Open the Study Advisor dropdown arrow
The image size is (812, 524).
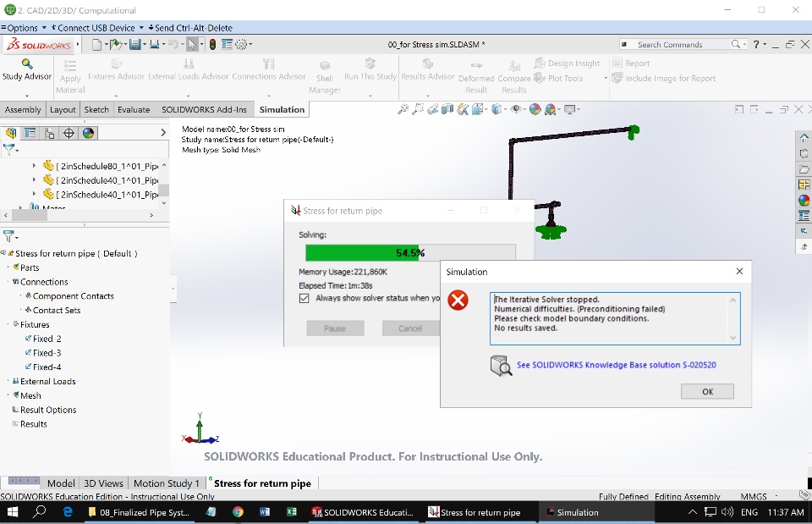(x=27, y=96)
